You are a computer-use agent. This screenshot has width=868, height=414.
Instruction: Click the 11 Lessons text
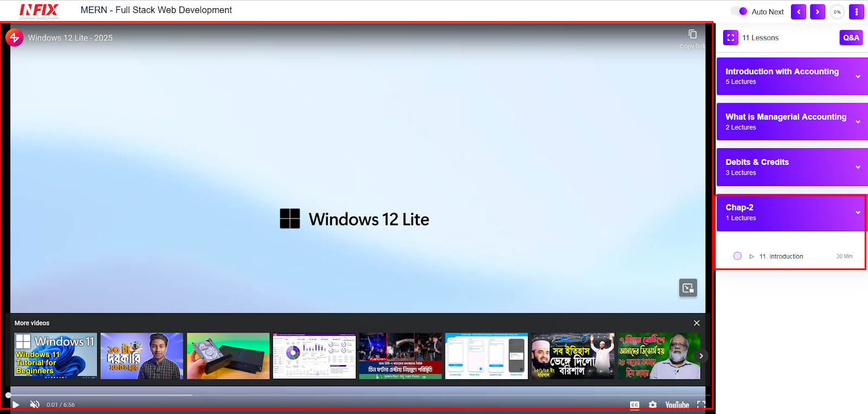click(761, 38)
